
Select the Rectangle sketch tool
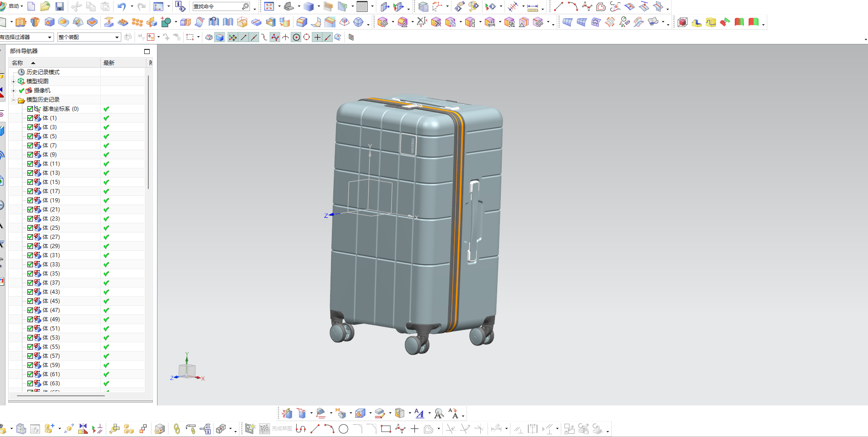386,429
